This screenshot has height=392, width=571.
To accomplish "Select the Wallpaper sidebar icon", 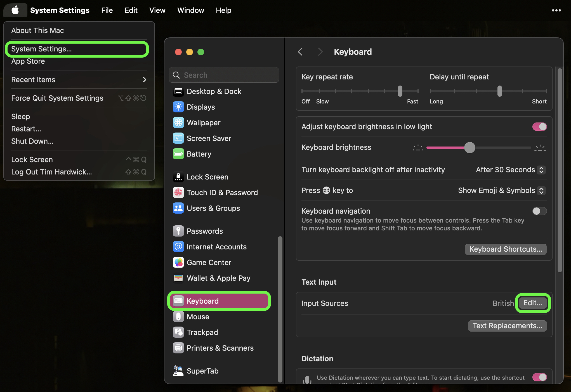I will coord(178,123).
